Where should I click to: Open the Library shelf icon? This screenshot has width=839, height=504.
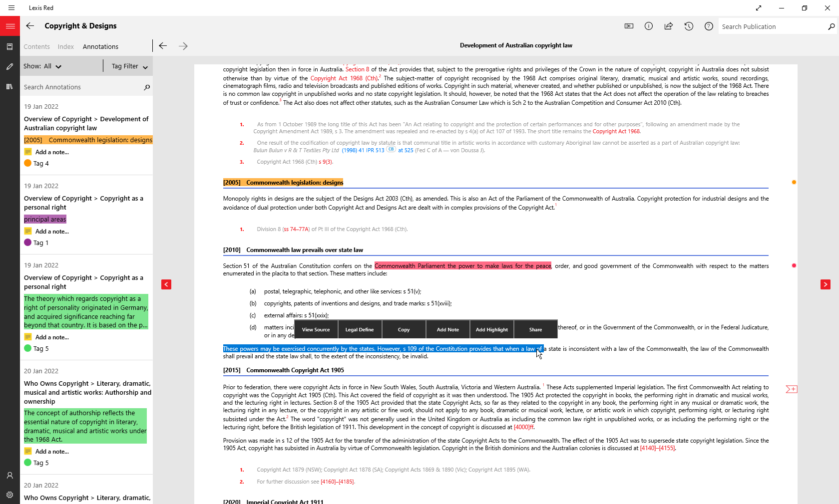pyautogui.click(x=9, y=86)
